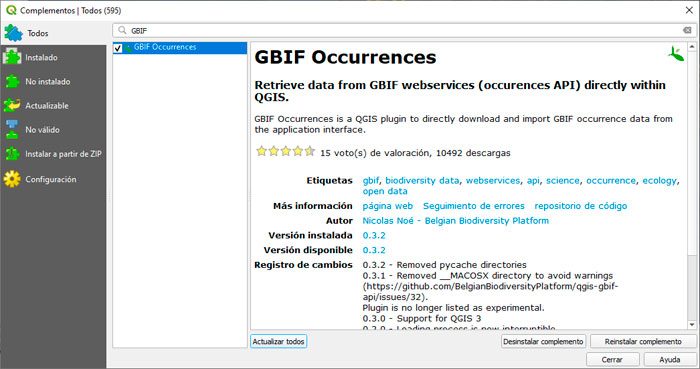Uncheck the GBIF Occurrences plugin checkbox

click(x=118, y=48)
